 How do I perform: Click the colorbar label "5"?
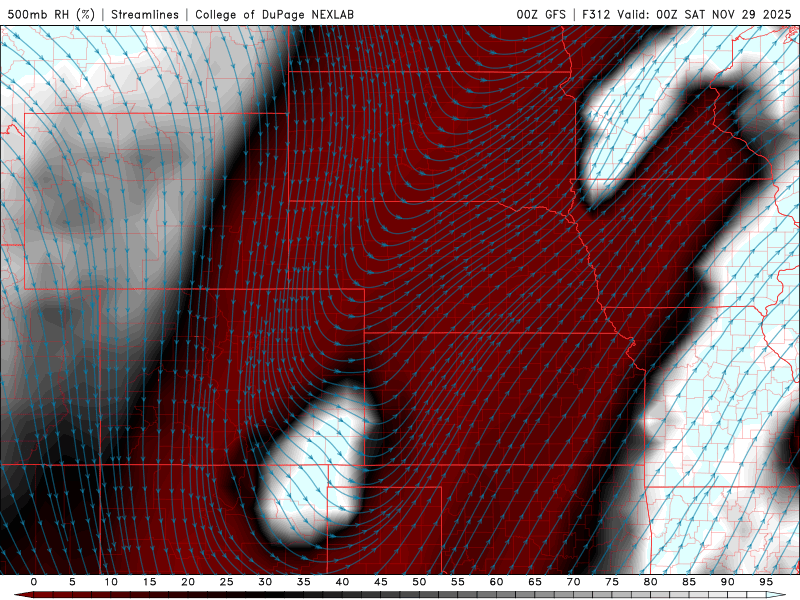(72, 582)
